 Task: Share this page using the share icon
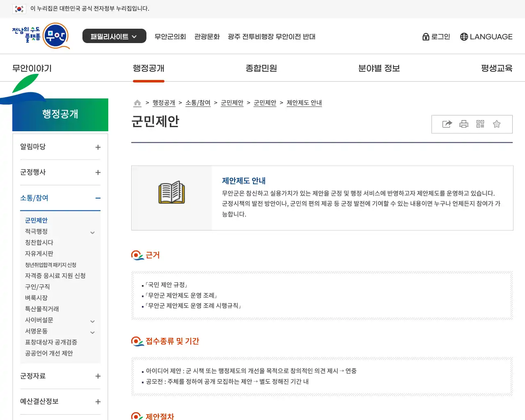pos(447,124)
